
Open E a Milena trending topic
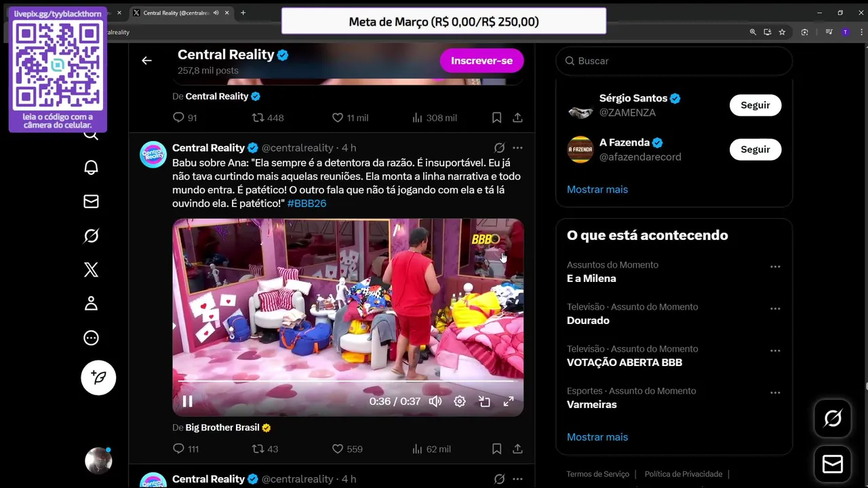(x=591, y=279)
